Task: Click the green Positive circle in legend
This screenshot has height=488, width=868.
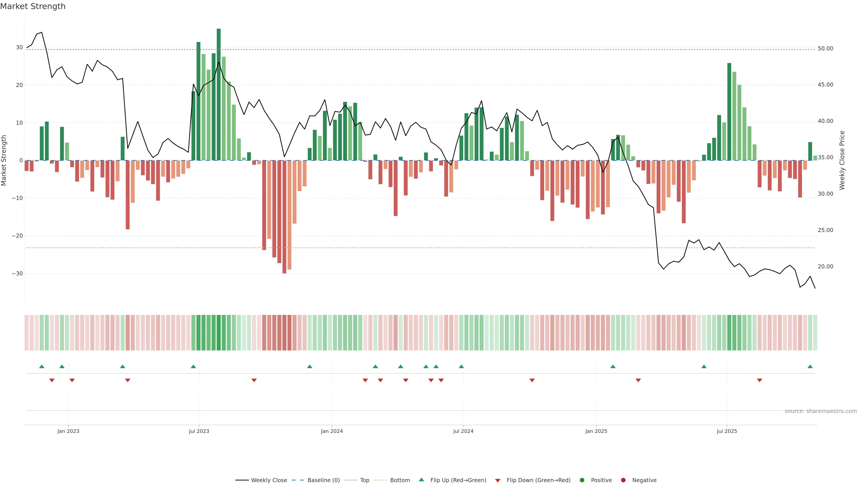Action: coord(582,480)
